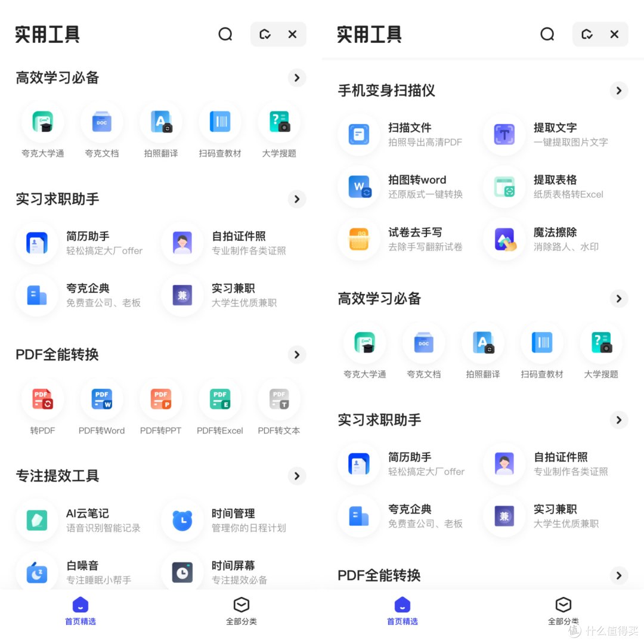Image resolution: width=644 pixels, height=644 pixels.
Task: Close the left 实用工具 panel
Action: click(292, 34)
